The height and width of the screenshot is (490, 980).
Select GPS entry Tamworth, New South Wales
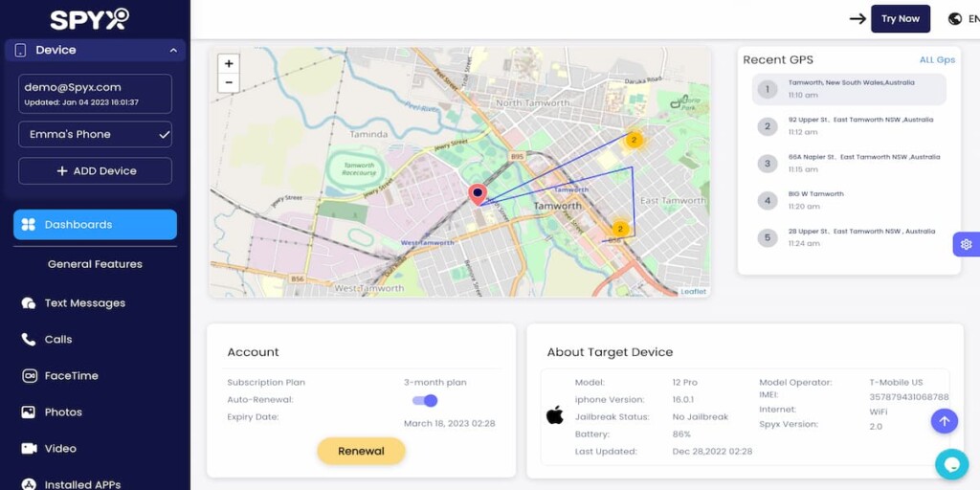[x=849, y=89]
